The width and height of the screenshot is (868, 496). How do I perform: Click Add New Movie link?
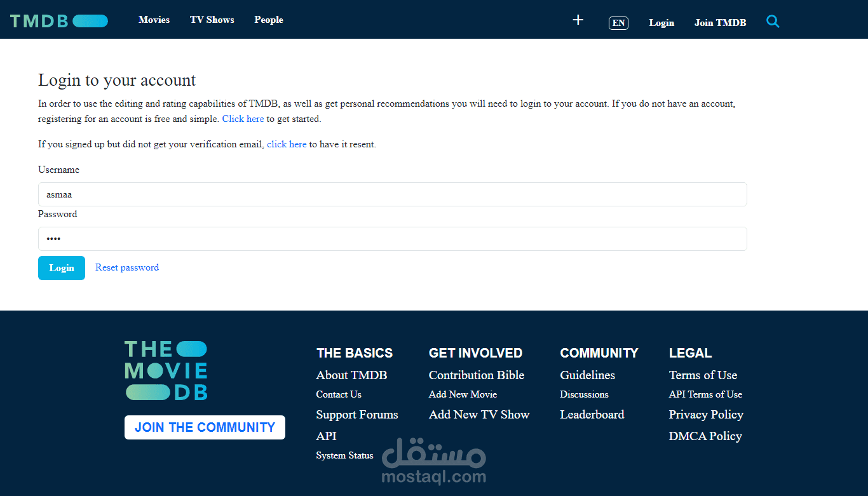click(x=463, y=394)
